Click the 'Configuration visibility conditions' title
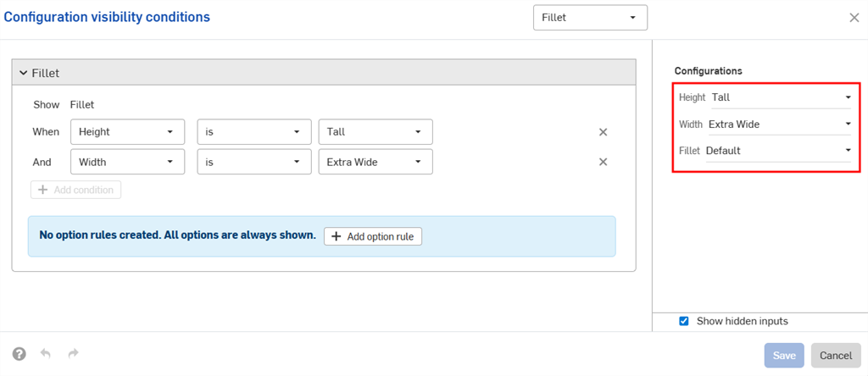This screenshot has height=376, width=868. tap(107, 17)
